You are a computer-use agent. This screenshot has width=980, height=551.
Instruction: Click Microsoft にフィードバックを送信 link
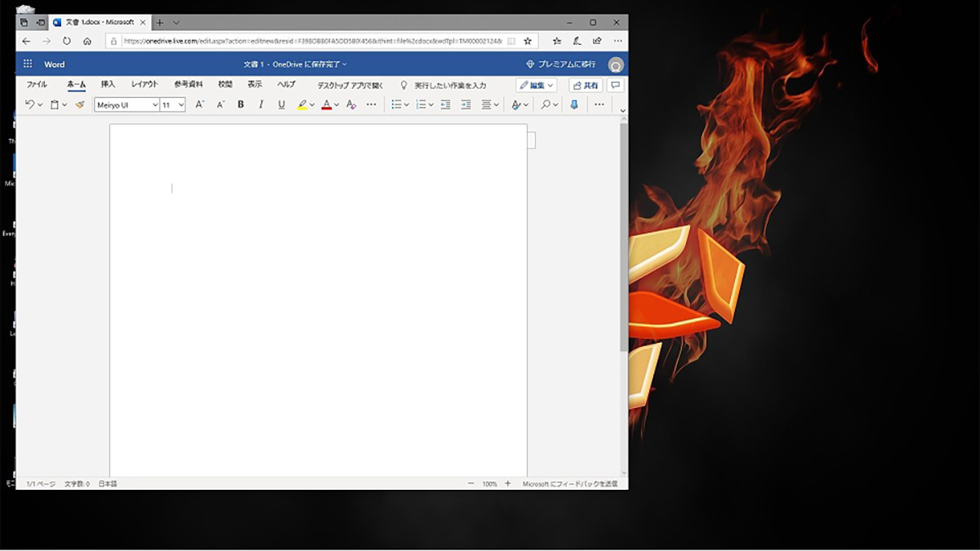coord(570,483)
